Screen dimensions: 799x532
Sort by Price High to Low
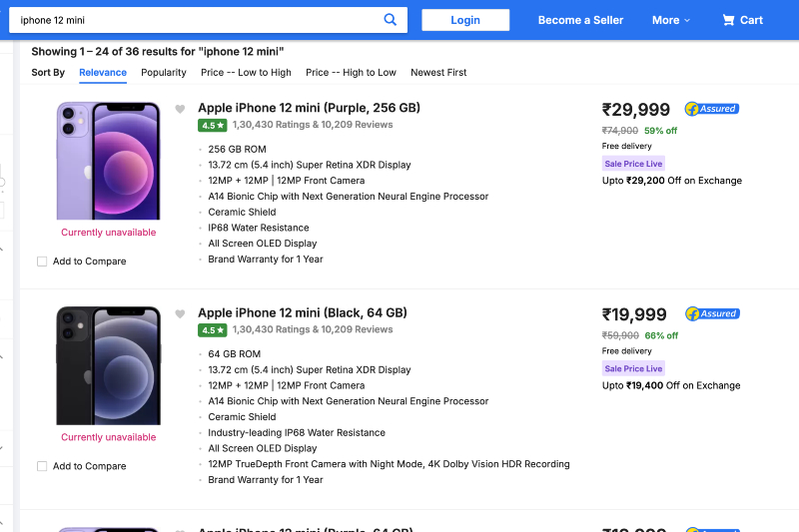pyautogui.click(x=351, y=73)
